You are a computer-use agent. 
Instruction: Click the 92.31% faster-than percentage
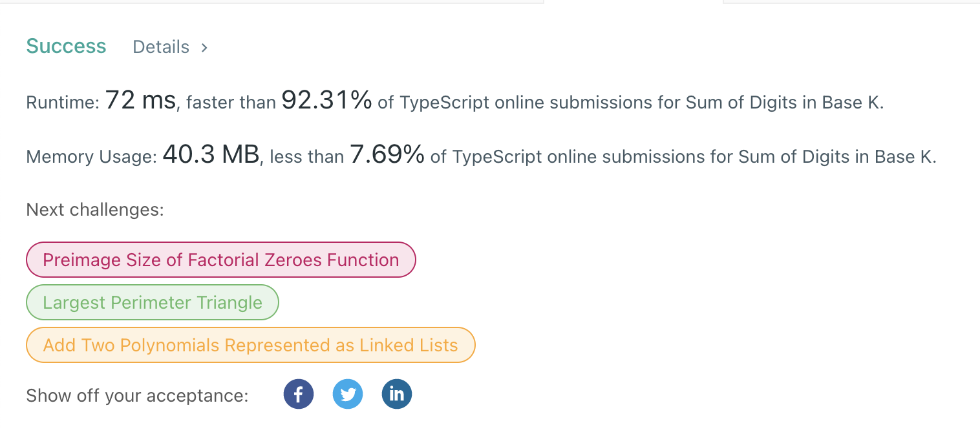[326, 101]
